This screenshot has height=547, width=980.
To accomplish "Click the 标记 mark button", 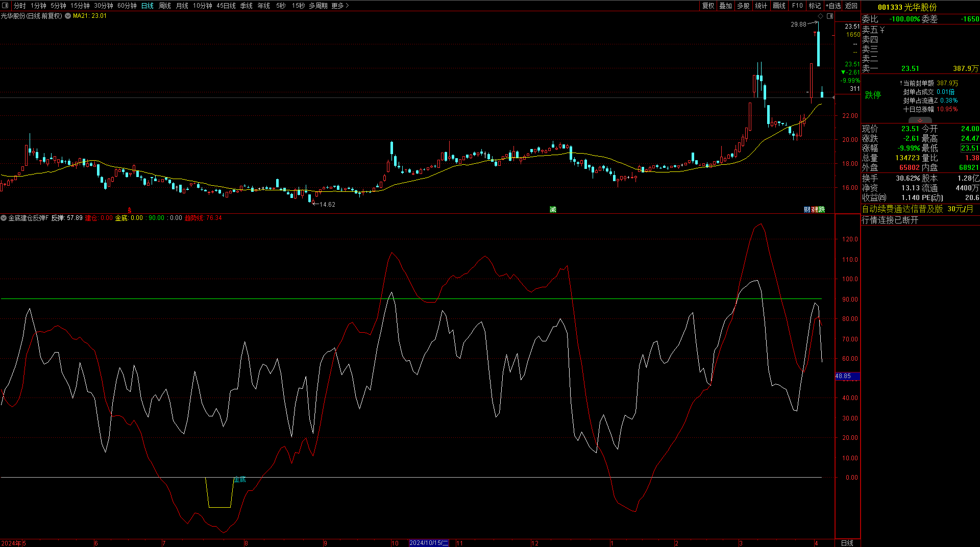I will tap(815, 6).
